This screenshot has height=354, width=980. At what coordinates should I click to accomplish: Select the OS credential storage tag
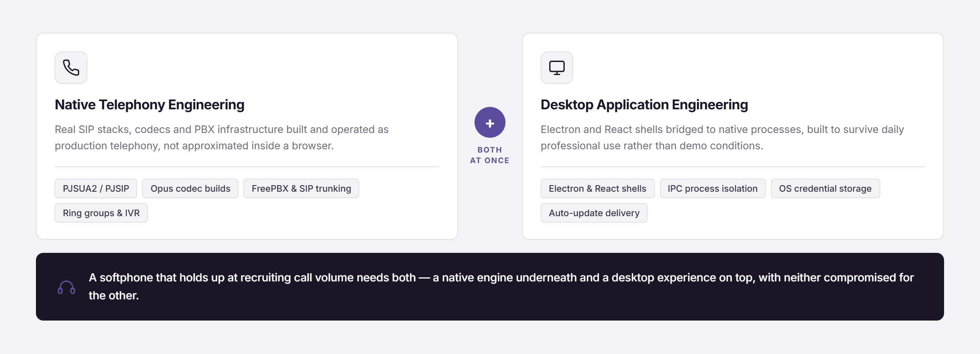[826, 188]
